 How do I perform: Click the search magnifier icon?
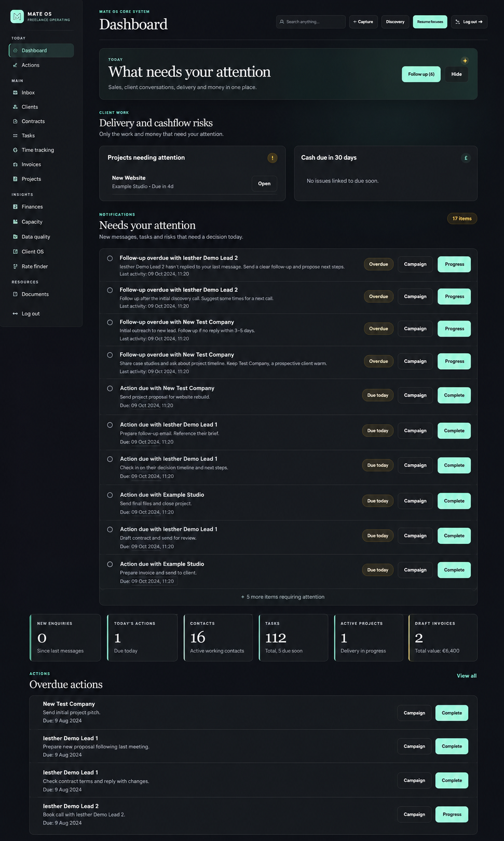click(x=282, y=22)
